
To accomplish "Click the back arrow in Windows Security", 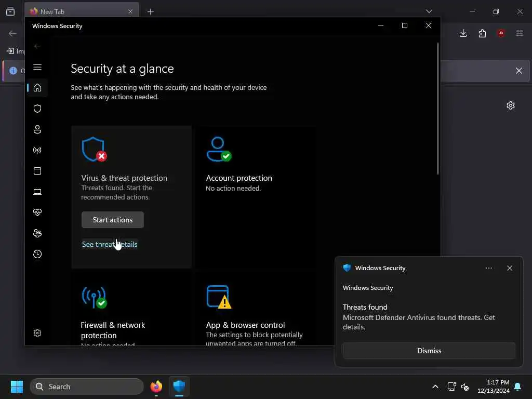I will 37,46.
